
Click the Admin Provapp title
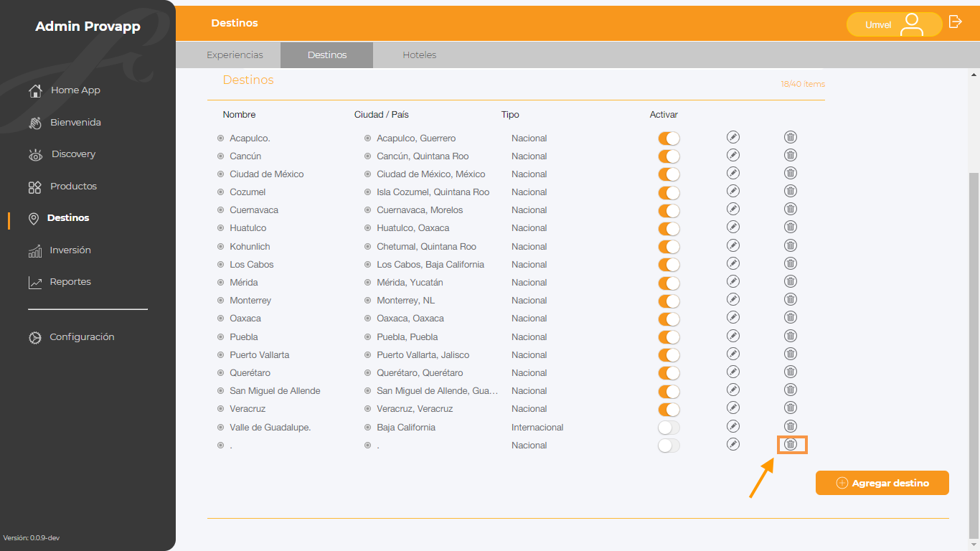[88, 27]
